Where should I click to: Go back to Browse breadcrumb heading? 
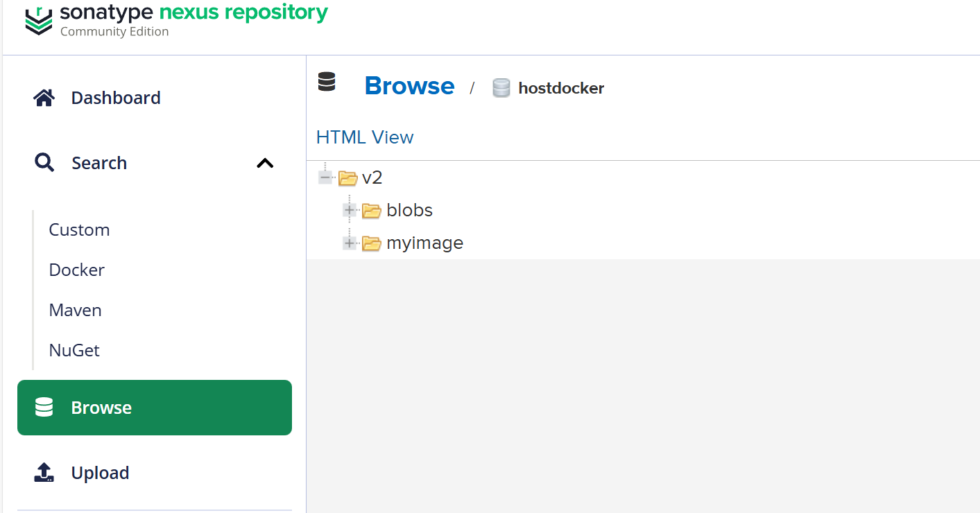(409, 86)
